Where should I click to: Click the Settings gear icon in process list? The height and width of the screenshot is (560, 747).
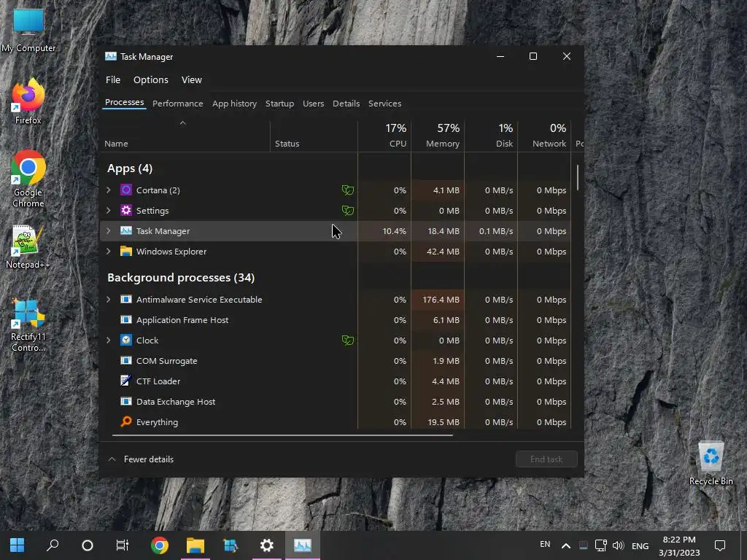(125, 211)
